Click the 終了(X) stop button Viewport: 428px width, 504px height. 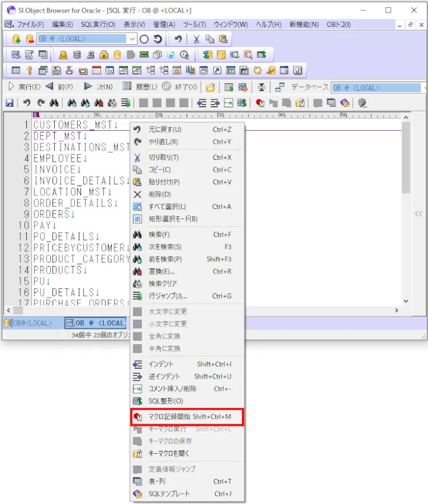180,87
